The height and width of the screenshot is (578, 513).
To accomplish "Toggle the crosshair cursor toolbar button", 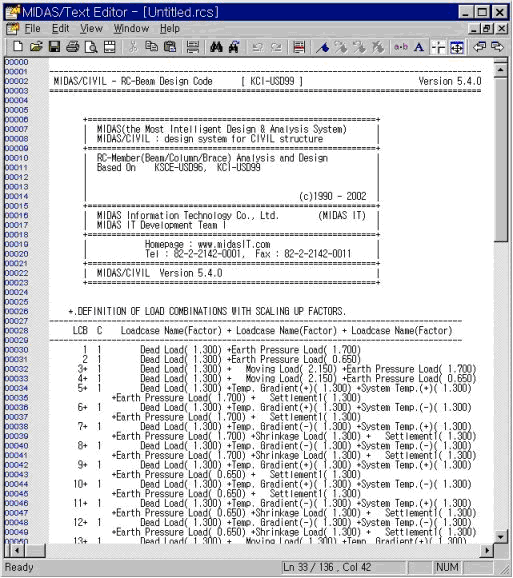I will pyautogui.click(x=438, y=47).
